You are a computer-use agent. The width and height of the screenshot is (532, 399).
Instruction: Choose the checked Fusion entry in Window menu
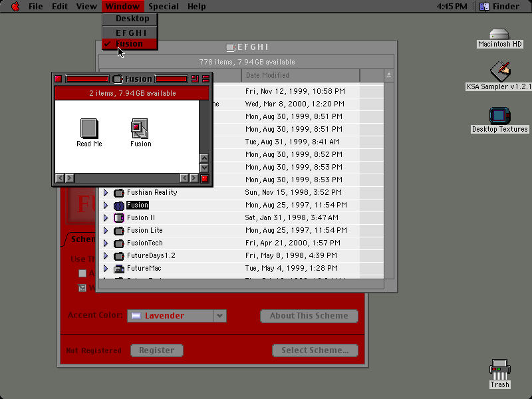130,44
